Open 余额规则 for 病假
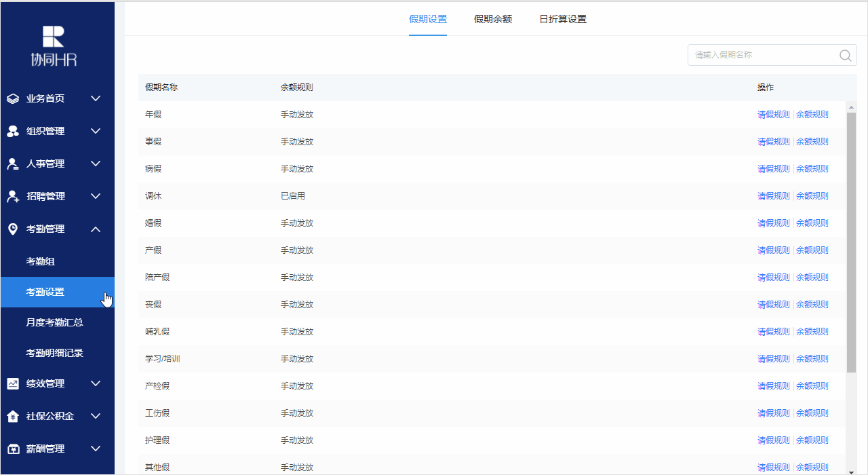 click(812, 169)
